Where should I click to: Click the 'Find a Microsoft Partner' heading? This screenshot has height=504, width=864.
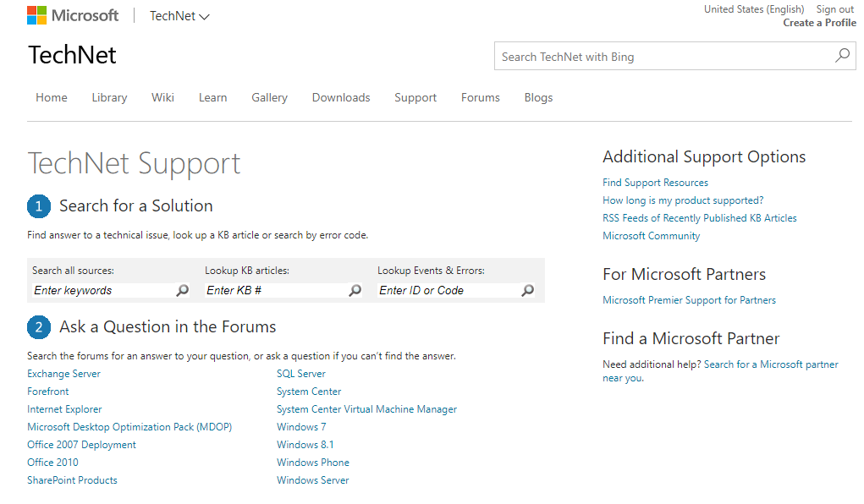tap(691, 337)
